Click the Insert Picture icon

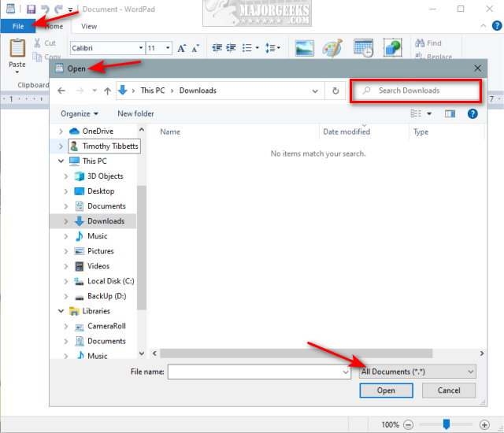pos(305,48)
